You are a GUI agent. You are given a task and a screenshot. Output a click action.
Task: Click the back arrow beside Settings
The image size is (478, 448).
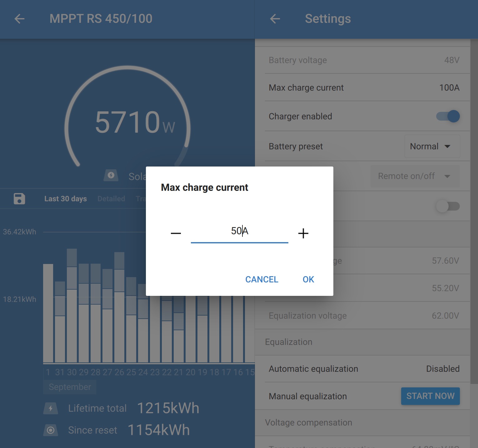click(x=275, y=19)
